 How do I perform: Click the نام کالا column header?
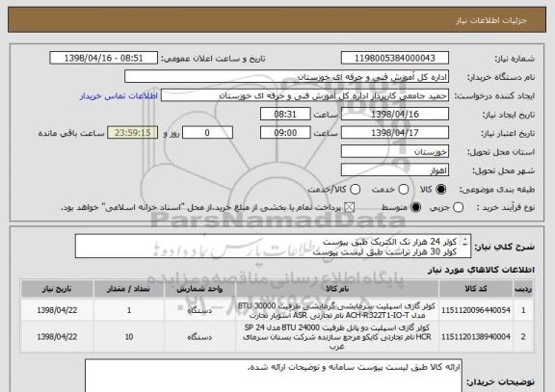pos(337,289)
